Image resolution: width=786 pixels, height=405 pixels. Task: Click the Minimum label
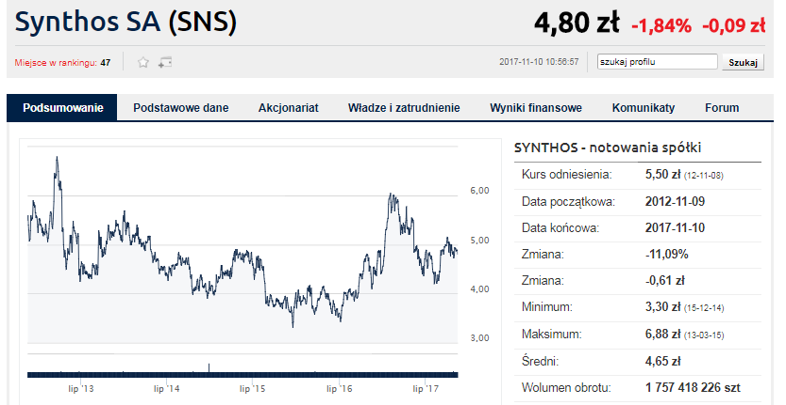[x=547, y=307]
